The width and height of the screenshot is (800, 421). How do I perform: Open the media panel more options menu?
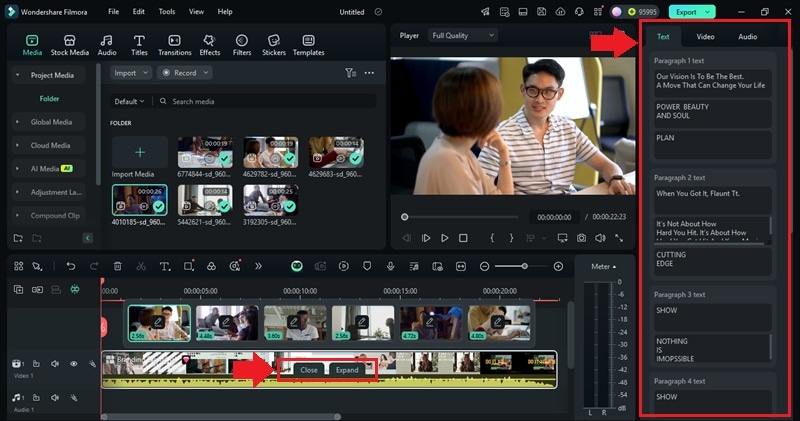pyautogui.click(x=369, y=73)
